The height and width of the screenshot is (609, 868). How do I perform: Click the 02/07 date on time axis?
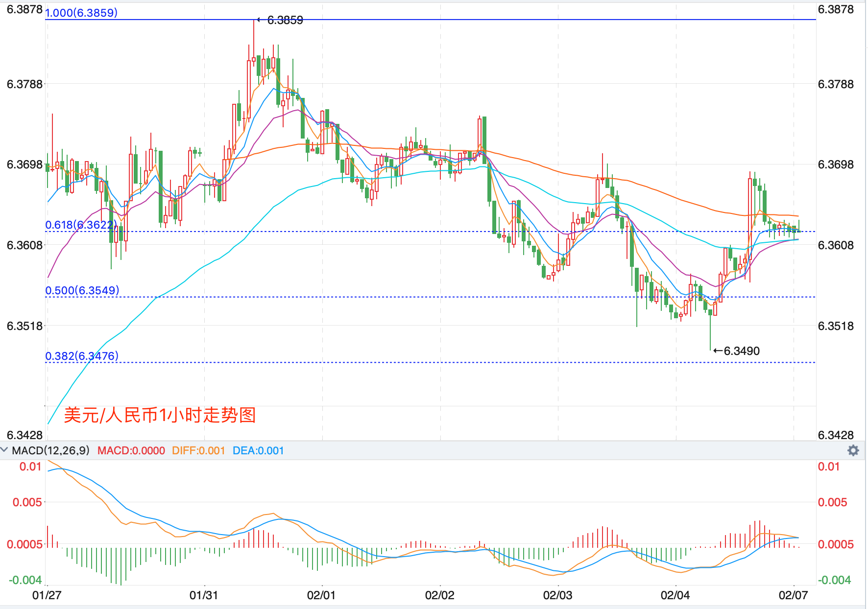pyautogui.click(x=793, y=595)
